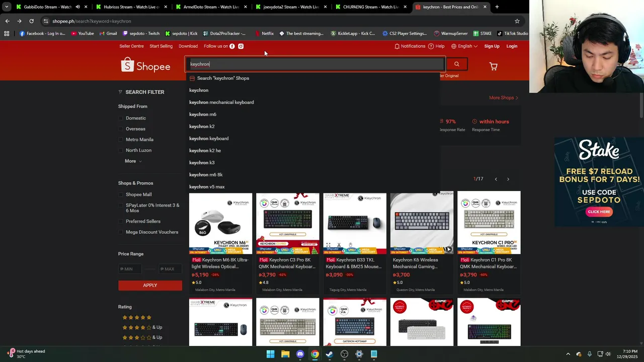Click the APPLY price range button
644x362 pixels.
150,285
